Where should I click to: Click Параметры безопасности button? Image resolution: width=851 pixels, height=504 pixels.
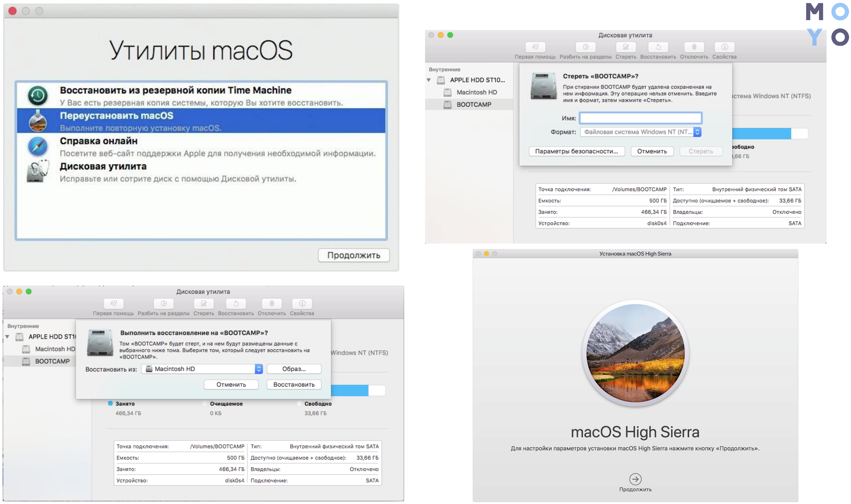click(x=577, y=152)
